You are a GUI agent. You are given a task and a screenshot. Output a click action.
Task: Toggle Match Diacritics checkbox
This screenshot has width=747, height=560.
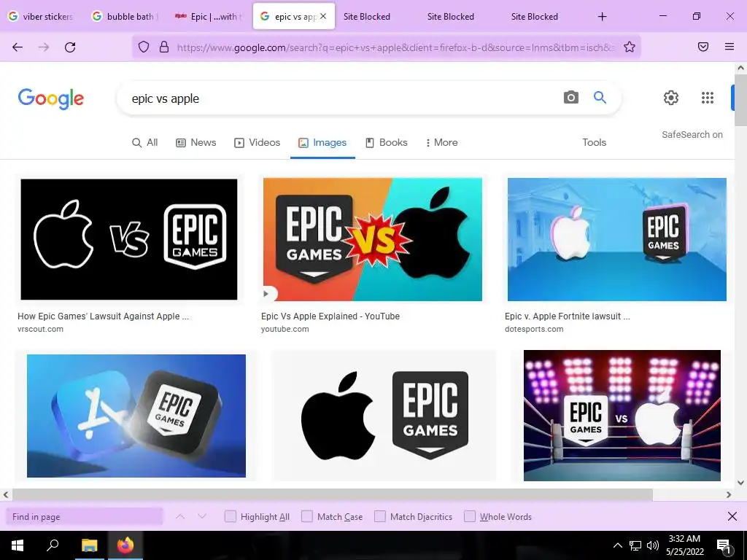click(x=379, y=517)
